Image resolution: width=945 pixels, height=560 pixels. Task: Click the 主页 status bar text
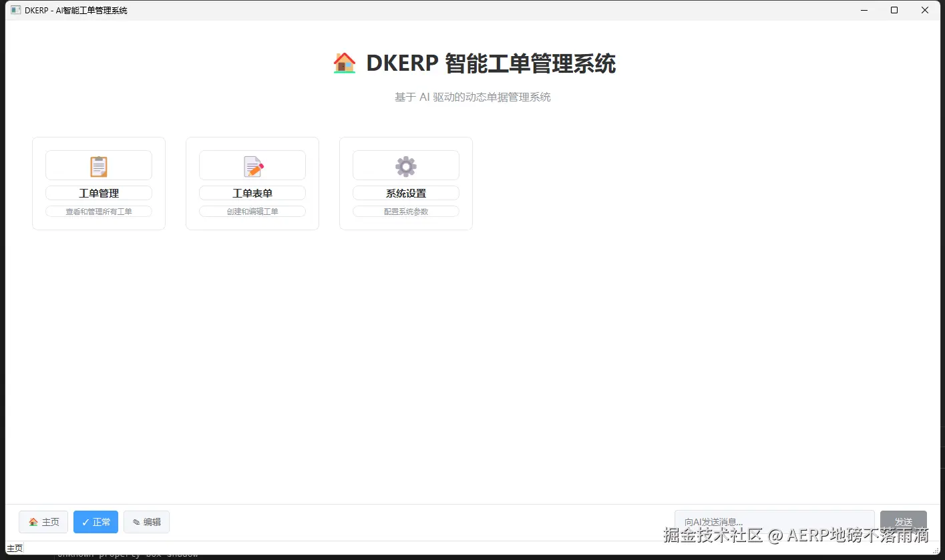[14, 548]
